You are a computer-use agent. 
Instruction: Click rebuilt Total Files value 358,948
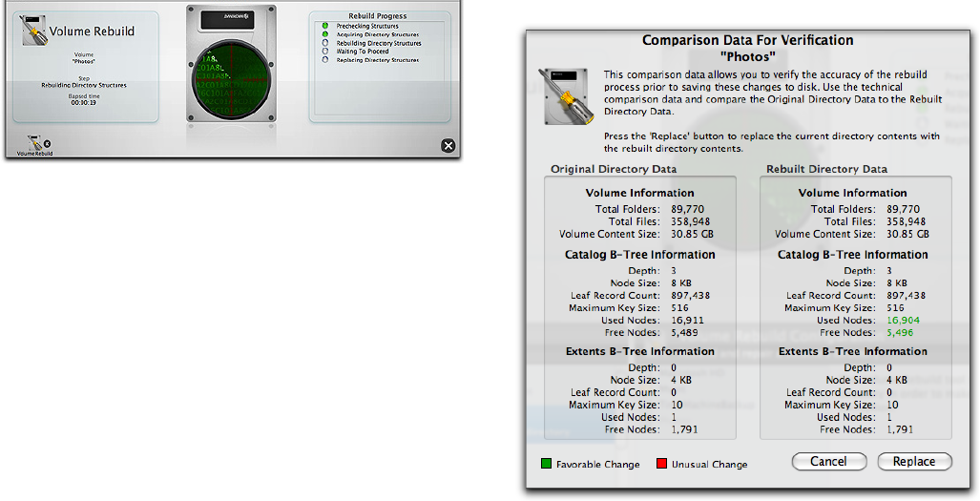pos(906,221)
